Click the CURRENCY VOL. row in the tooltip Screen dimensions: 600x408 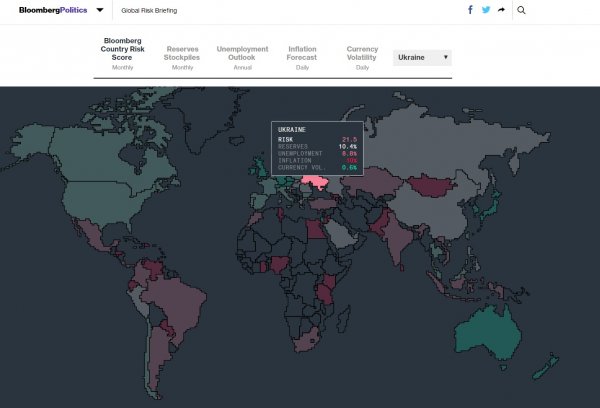[x=317, y=168]
